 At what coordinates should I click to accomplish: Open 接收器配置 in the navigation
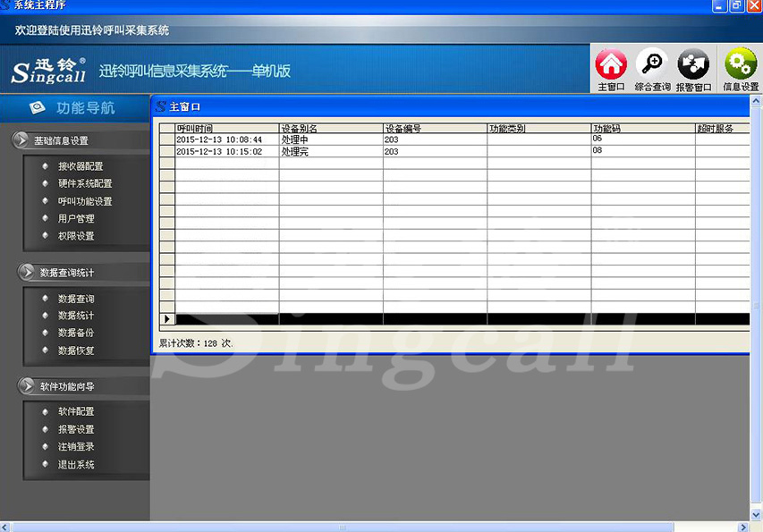pyautogui.click(x=81, y=166)
